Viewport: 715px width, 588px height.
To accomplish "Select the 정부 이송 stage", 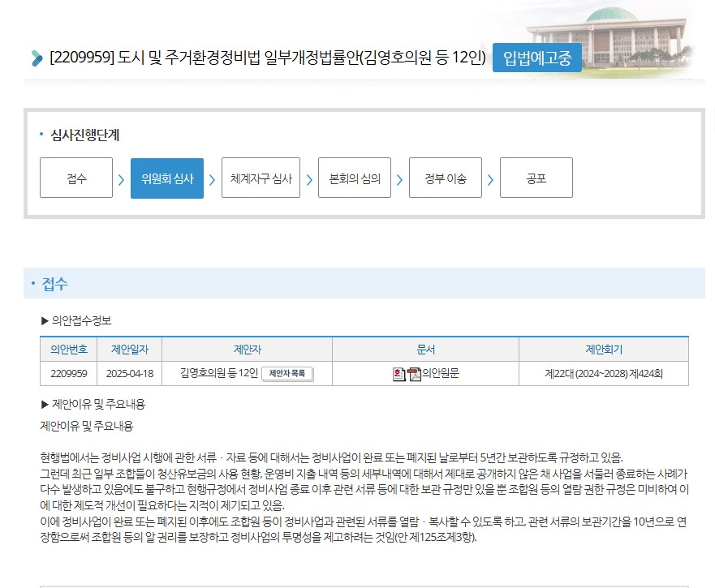I will pyautogui.click(x=446, y=178).
